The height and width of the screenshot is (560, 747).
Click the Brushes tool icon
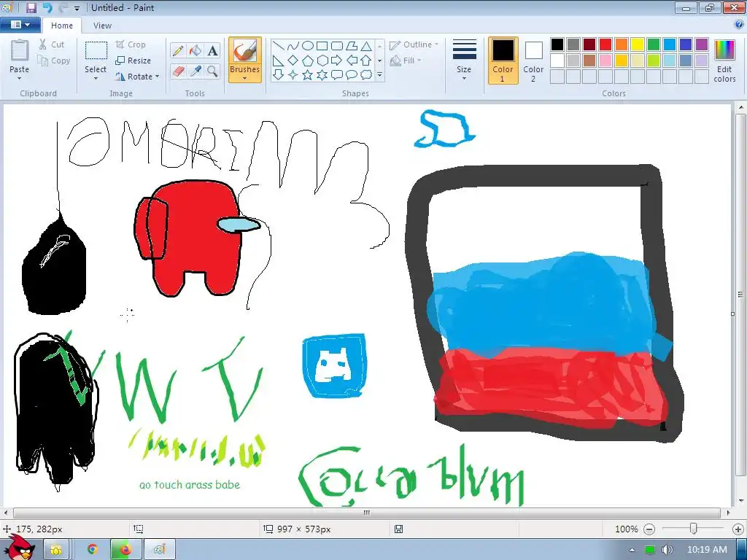point(245,50)
